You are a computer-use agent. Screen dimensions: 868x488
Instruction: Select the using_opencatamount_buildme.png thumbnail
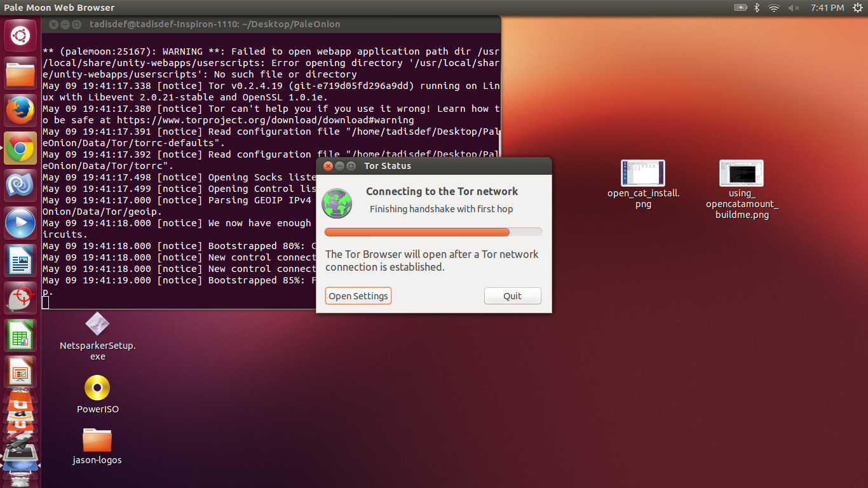tap(742, 189)
